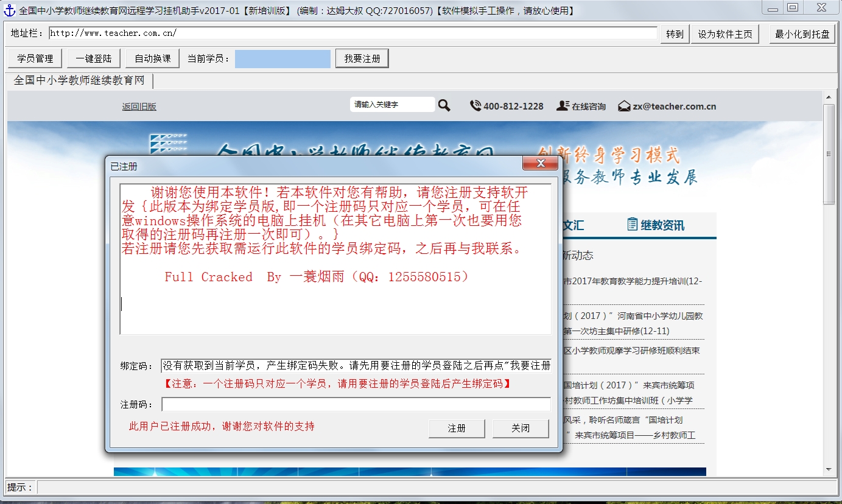Click the 继教资讯 document icon
Screen dimensions: 842x504
click(632, 225)
